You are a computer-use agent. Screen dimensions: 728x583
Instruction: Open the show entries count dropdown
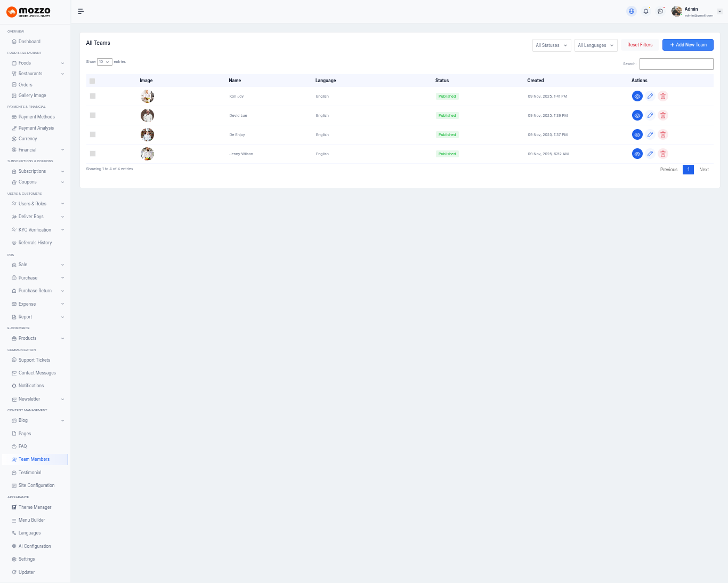click(104, 62)
